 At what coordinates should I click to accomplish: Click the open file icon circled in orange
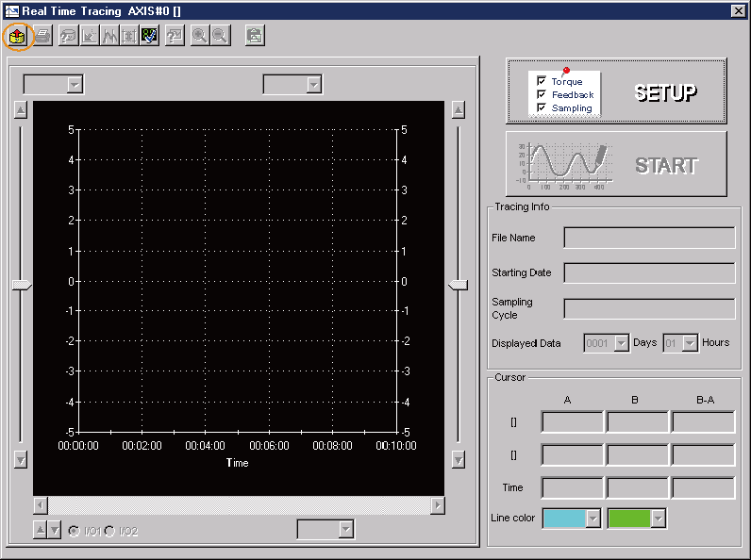[x=18, y=36]
